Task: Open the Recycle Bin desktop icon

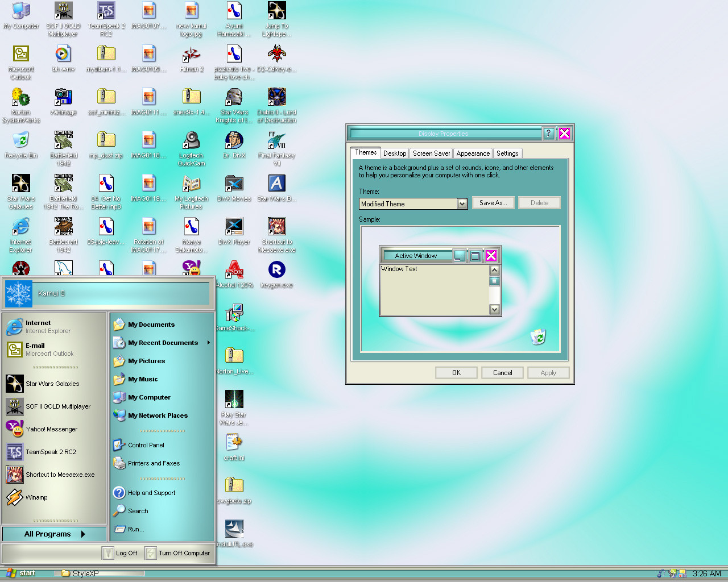Action: coord(21,145)
